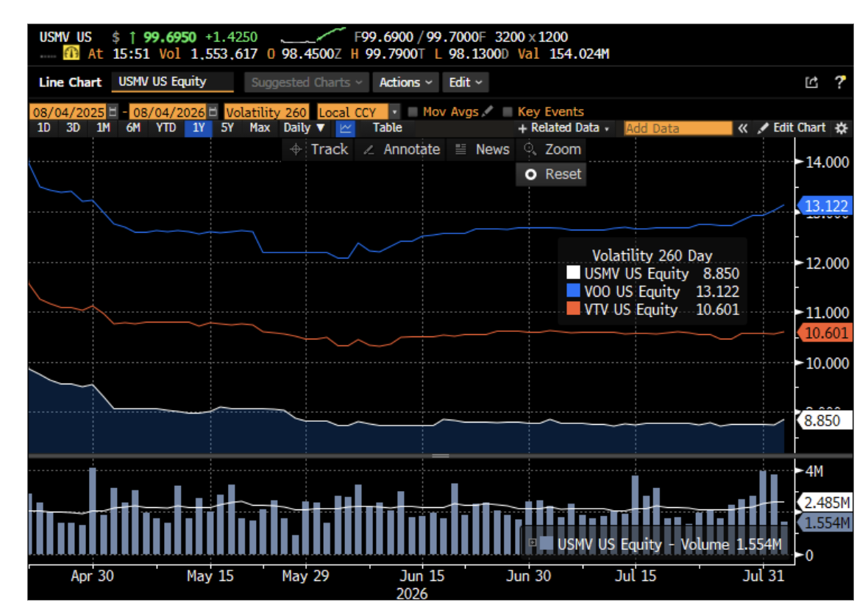Click the Line Chart title label
Viewport: 868px width, 611px height.
[71, 82]
